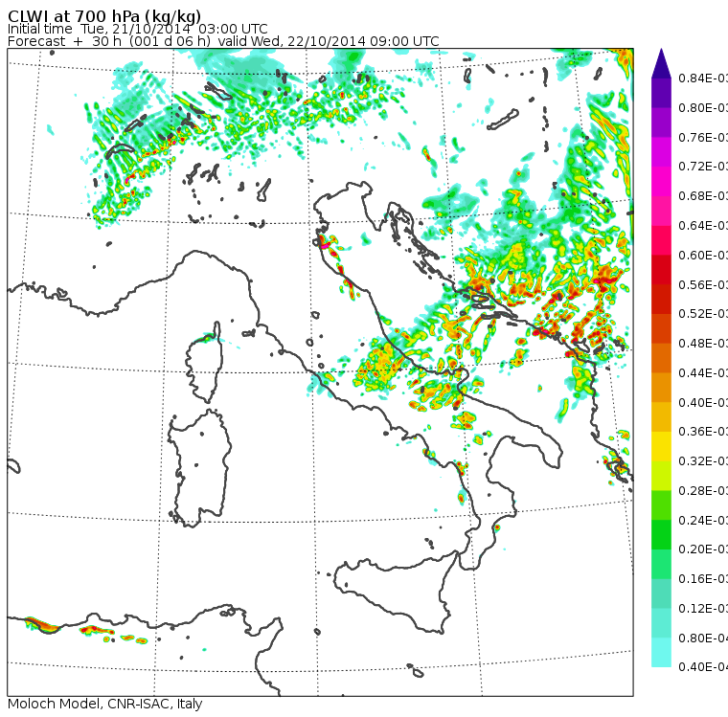Click the 0.28E-03 legend label
The width and height of the screenshot is (728, 717).
(x=703, y=490)
